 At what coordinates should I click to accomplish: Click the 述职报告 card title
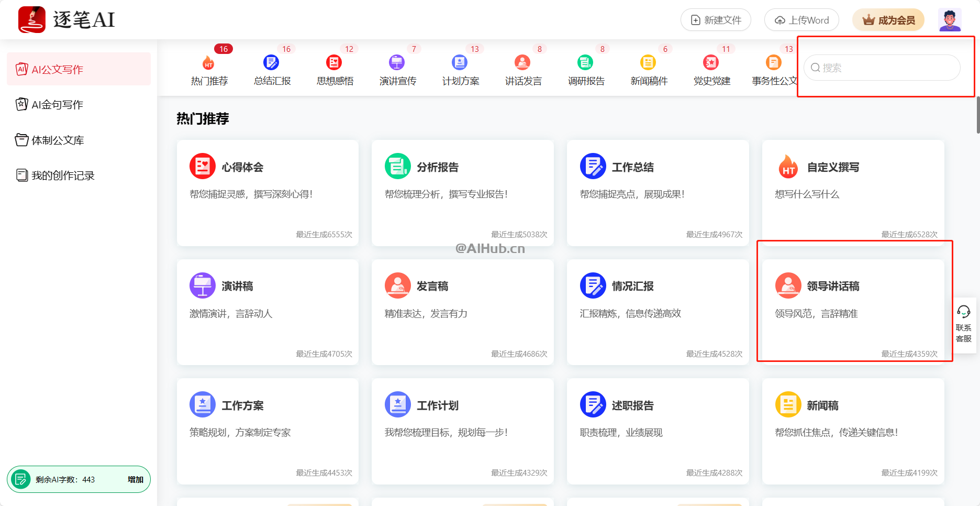633,405
